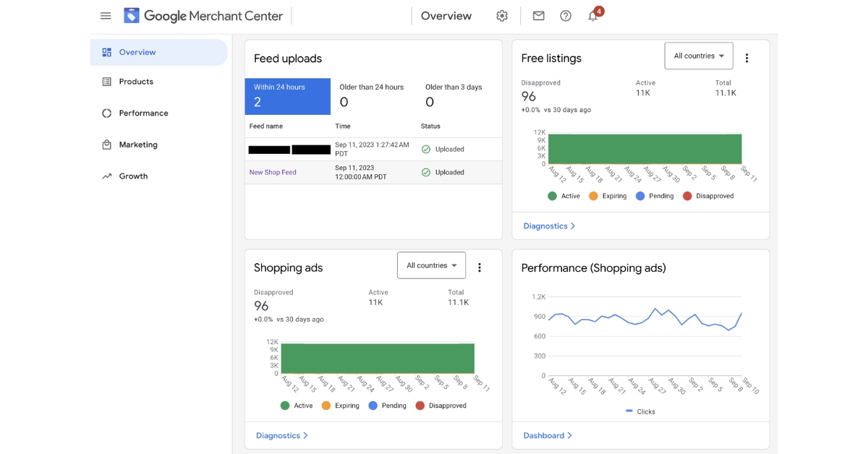Click the Performance donut icon in sidebar
Image resolution: width=868 pixels, height=454 pixels.
106,113
